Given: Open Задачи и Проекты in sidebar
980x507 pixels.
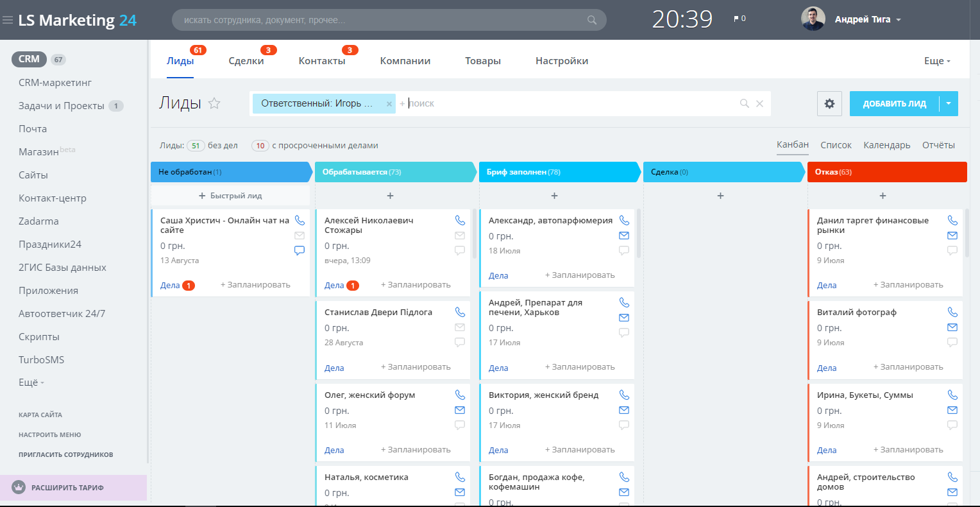Looking at the screenshot, I should 62,106.
